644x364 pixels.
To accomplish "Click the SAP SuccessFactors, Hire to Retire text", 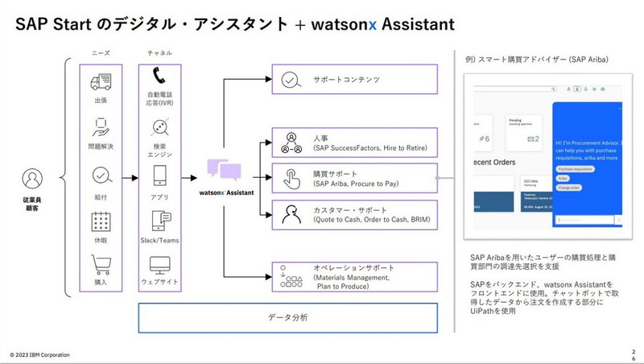I will coord(370,148).
